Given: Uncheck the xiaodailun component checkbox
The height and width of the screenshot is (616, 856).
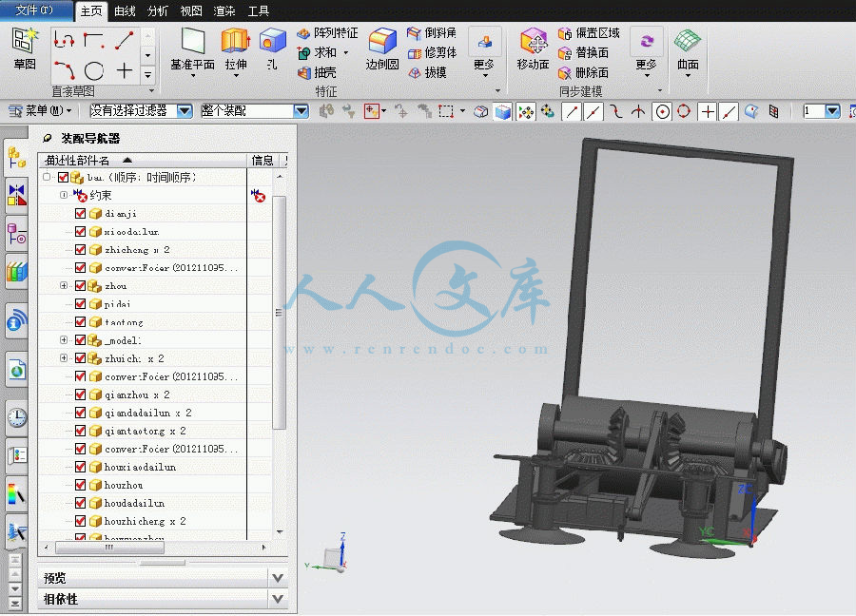Looking at the screenshot, I should tap(80, 231).
